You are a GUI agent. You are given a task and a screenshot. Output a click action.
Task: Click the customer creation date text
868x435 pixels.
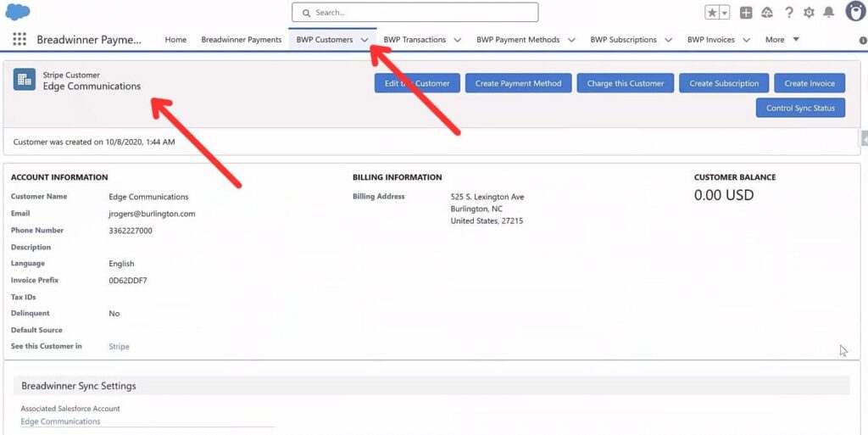(x=94, y=142)
